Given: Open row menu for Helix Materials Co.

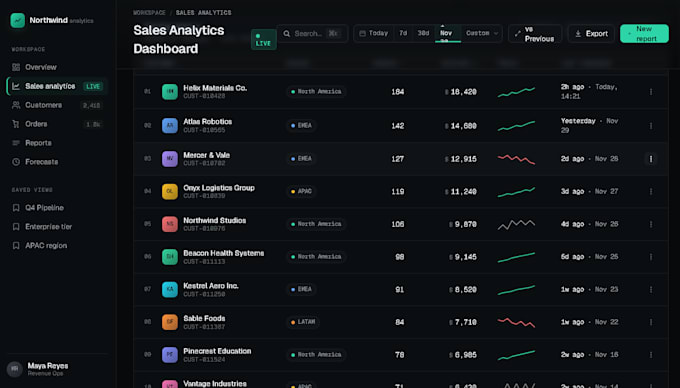Looking at the screenshot, I should pos(651,92).
